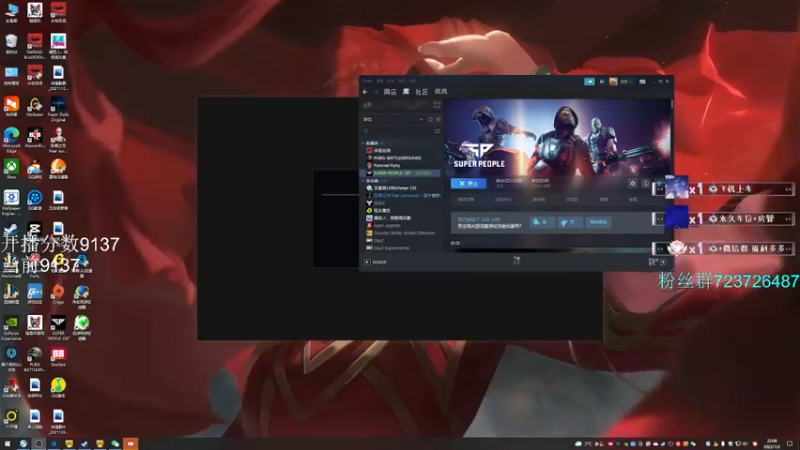Open Paper Dolls Original desktop shortcut

click(x=58, y=109)
